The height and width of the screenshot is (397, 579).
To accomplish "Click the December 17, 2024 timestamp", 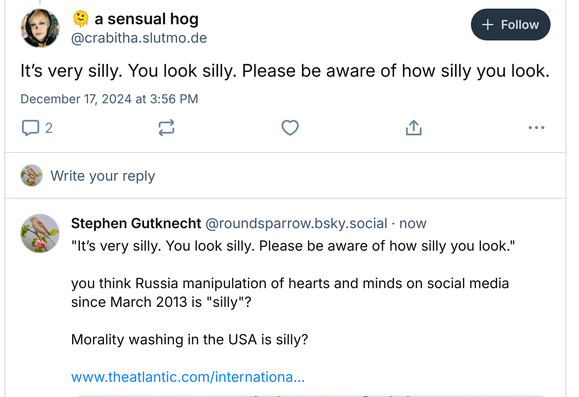I will click(109, 99).
